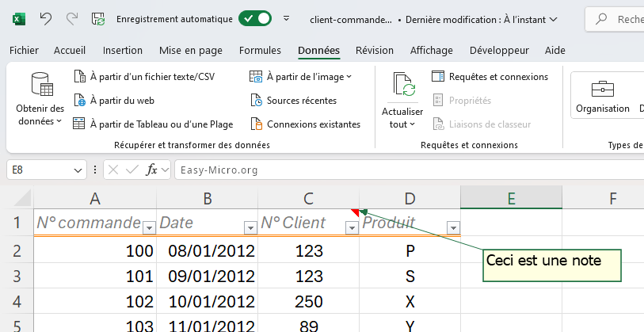Select cell containing order number 100
The height and width of the screenshot is (332, 644).
coord(95,250)
